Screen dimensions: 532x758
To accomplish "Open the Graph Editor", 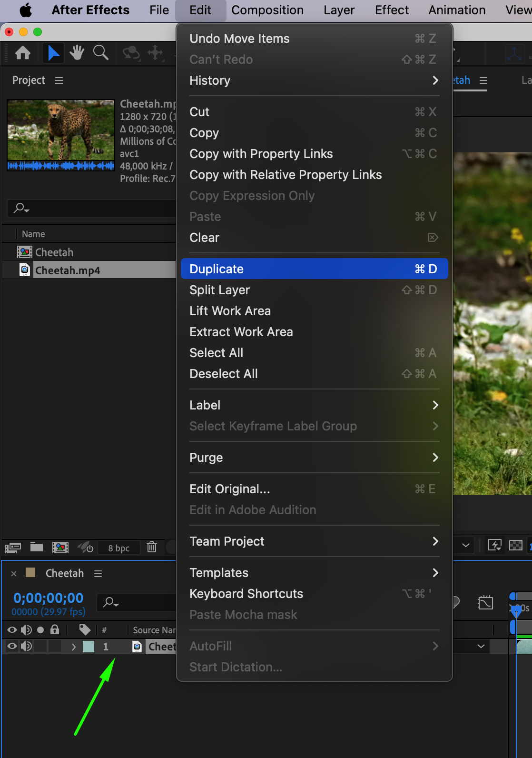I will coord(485,603).
